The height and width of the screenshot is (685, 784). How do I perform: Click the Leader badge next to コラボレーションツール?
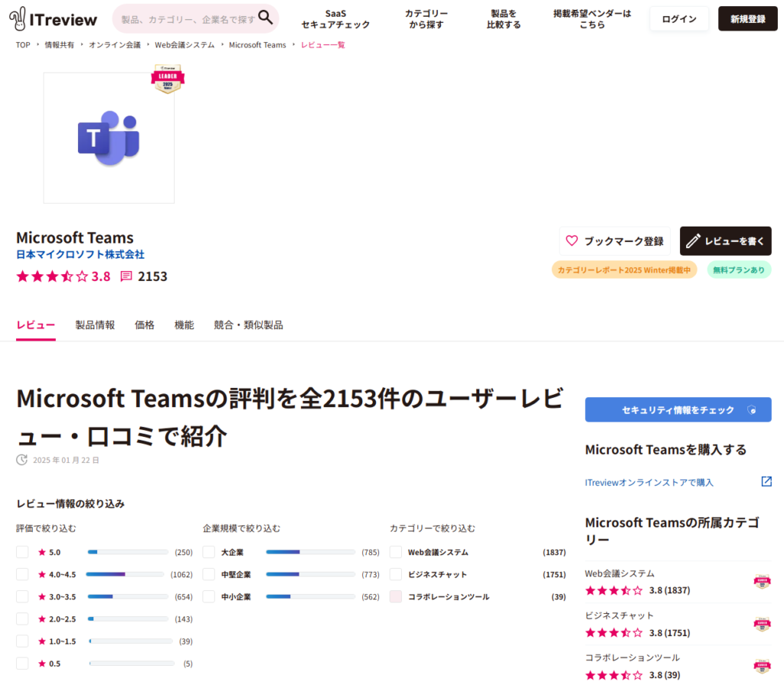tap(762, 666)
